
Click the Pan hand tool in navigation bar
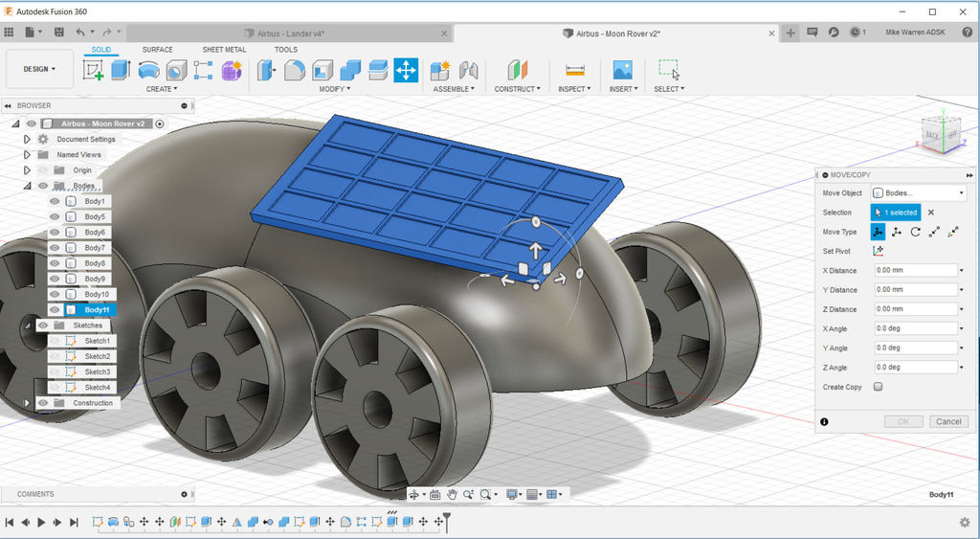pos(451,495)
